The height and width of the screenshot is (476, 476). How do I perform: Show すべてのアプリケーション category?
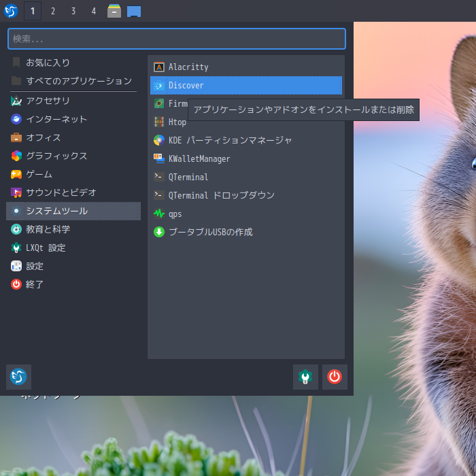(78, 81)
